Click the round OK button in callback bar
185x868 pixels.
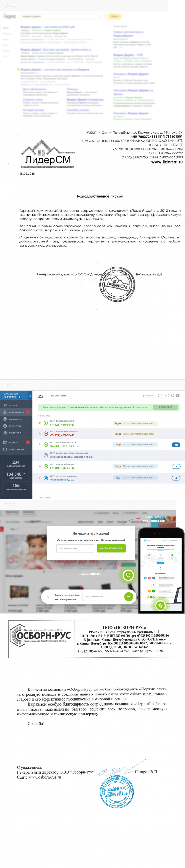(128, 596)
